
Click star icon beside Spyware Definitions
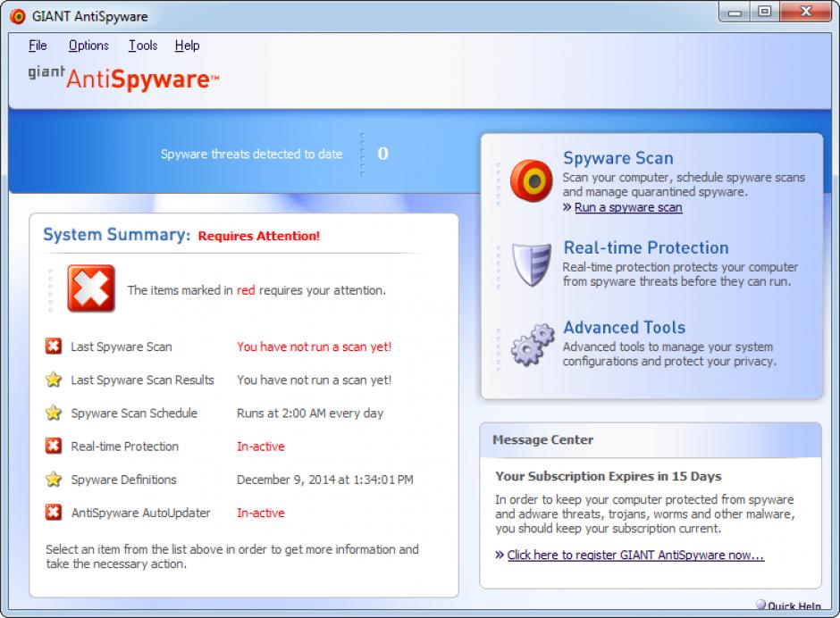pyautogui.click(x=53, y=479)
